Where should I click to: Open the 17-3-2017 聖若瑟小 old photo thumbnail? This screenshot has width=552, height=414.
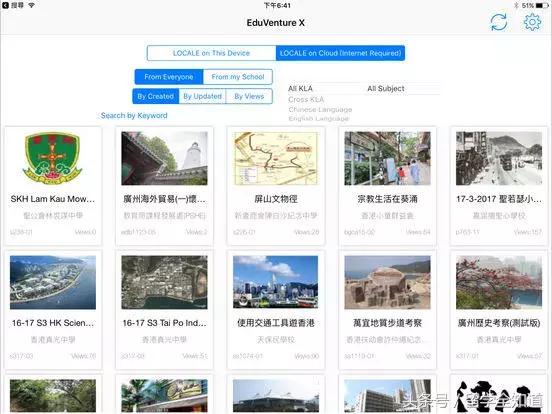499,158
